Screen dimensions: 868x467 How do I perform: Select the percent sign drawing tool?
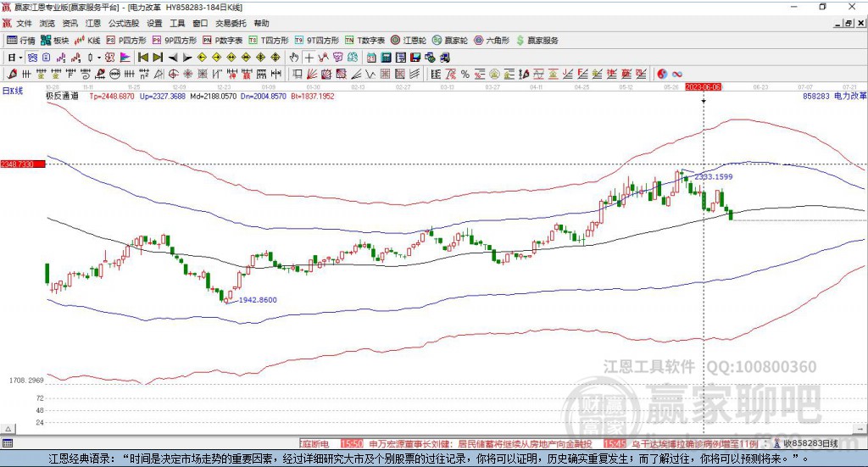pyautogui.click(x=465, y=74)
